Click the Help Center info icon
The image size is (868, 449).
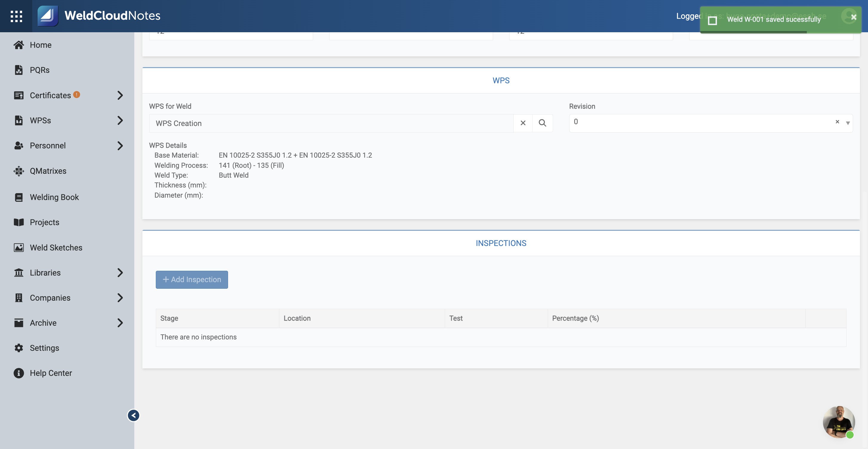(x=19, y=373)
